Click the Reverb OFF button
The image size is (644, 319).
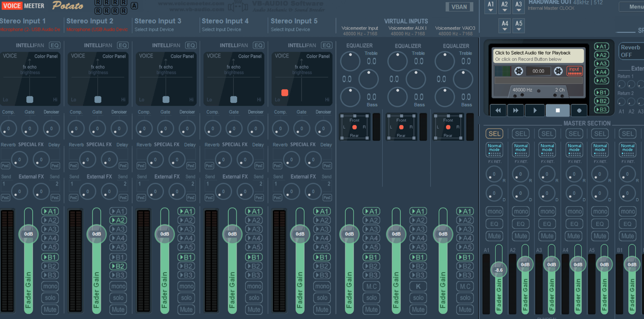[631, 51]
